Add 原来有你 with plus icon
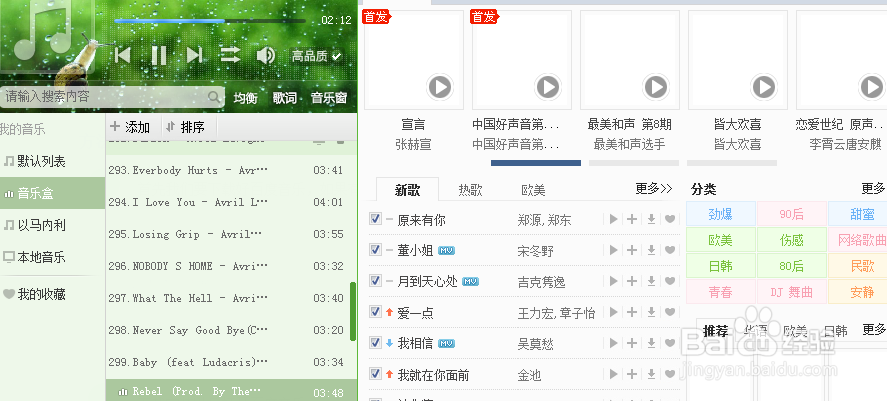Viewport: 887px width, 401px height. 632,219
